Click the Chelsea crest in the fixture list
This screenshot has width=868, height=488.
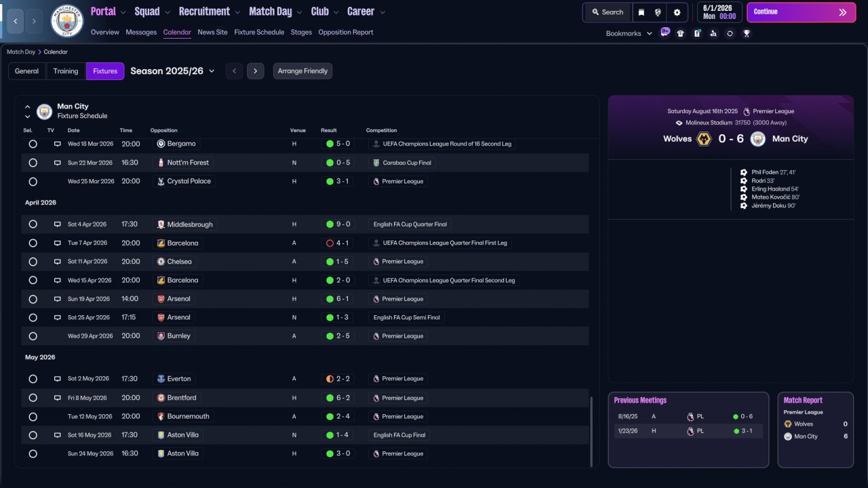coord(161,262)
